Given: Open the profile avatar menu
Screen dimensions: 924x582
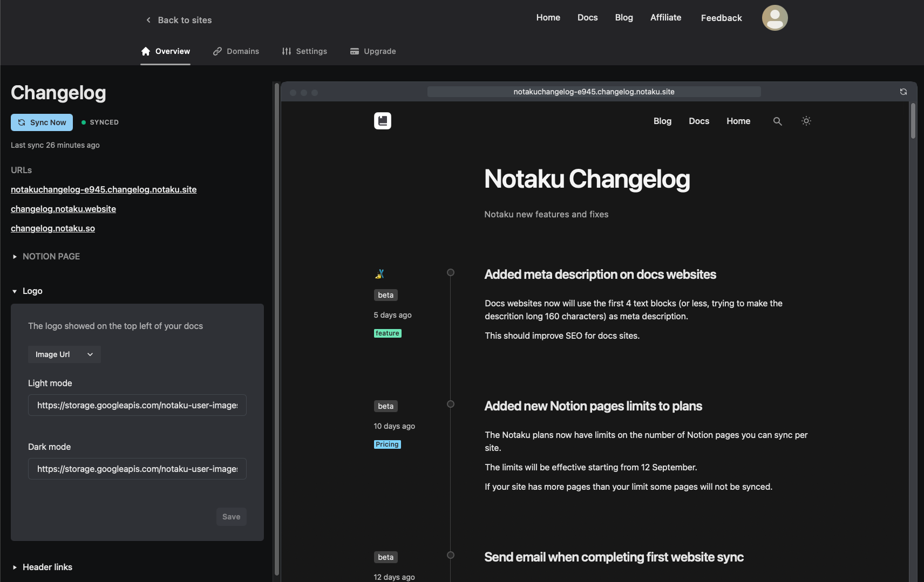Looking at the screenshot, I should coord(774,17).
